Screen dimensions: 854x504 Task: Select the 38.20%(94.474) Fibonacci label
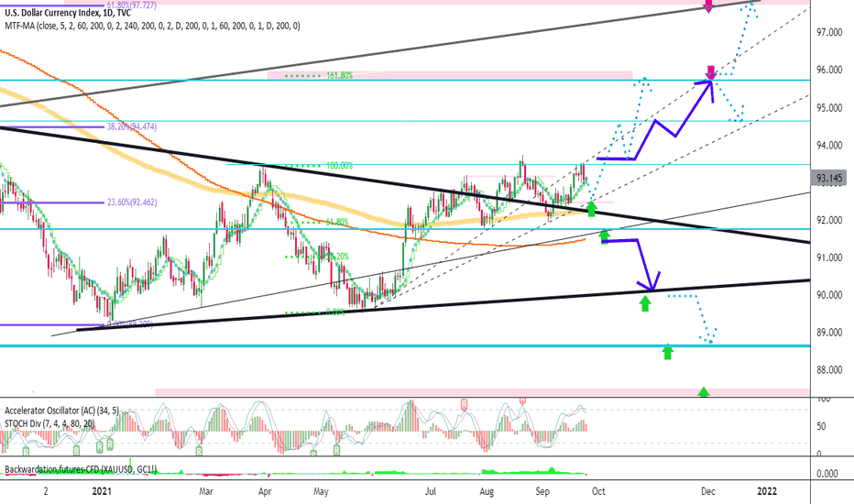pos(132,127)
